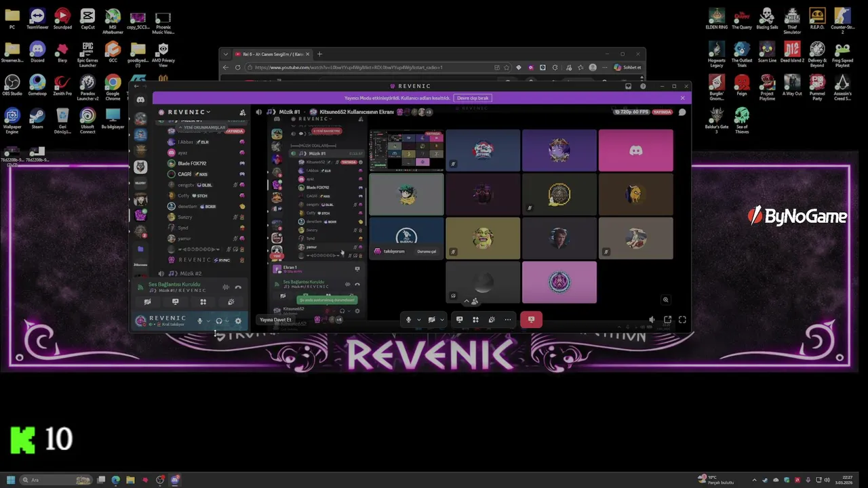The image size is (868, 488).
Task: Click Devre dışı bırak button
Action: (x=473, y=98)
